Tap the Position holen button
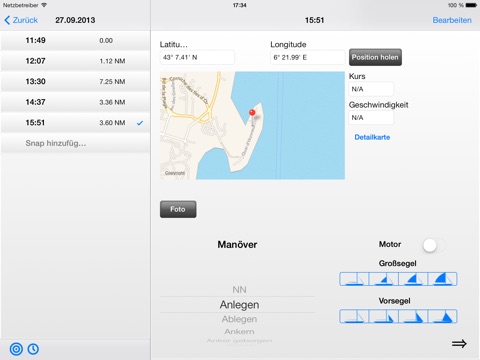 (375, 57)
